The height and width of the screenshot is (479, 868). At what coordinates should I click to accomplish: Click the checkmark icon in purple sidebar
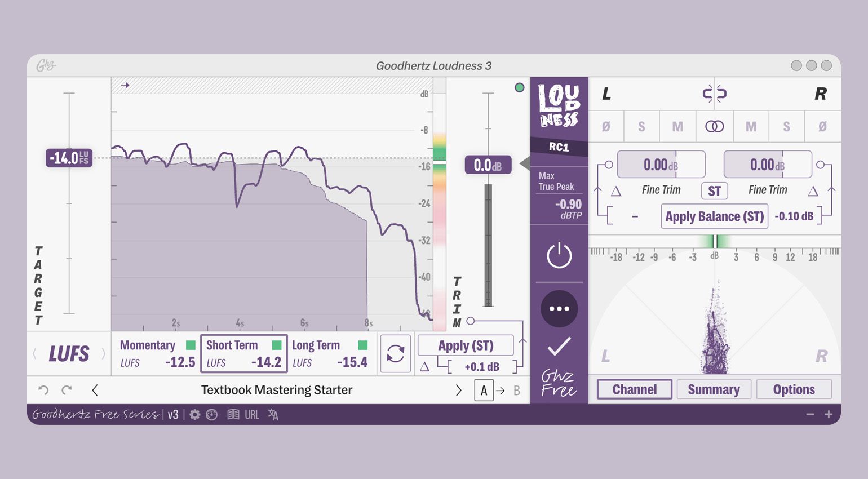pos(559,347)
